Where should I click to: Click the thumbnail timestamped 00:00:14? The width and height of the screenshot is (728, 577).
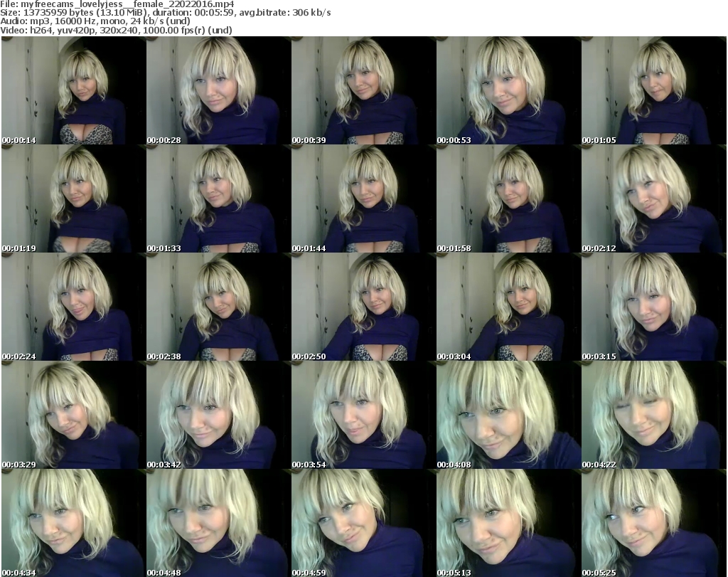click(x=74, y=90)
